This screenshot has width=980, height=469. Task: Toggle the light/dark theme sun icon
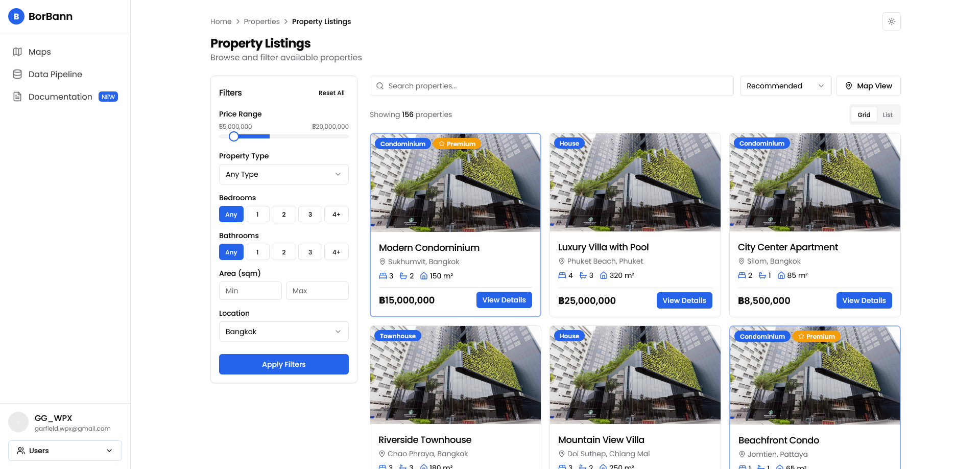(891, 21)
